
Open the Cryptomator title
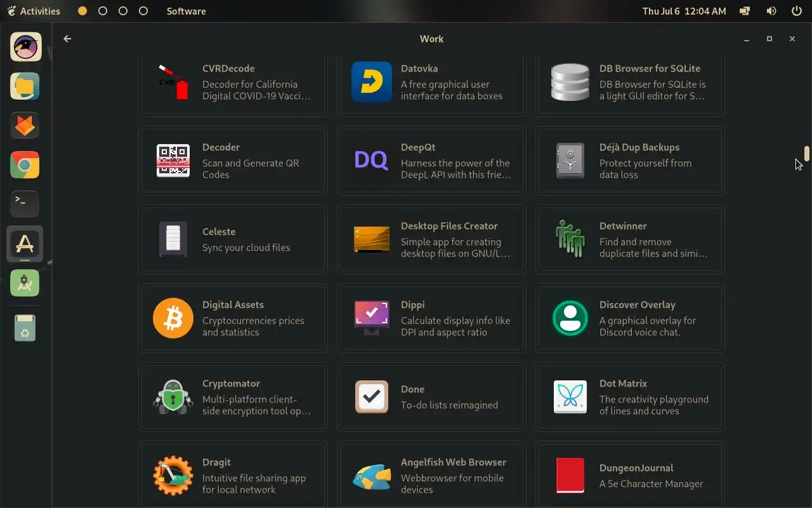(x=231, y=384)
